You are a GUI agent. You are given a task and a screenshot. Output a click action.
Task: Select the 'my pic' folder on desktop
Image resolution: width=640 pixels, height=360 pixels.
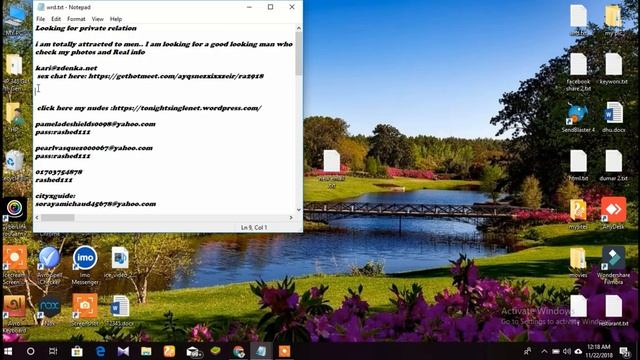(613, 20)
